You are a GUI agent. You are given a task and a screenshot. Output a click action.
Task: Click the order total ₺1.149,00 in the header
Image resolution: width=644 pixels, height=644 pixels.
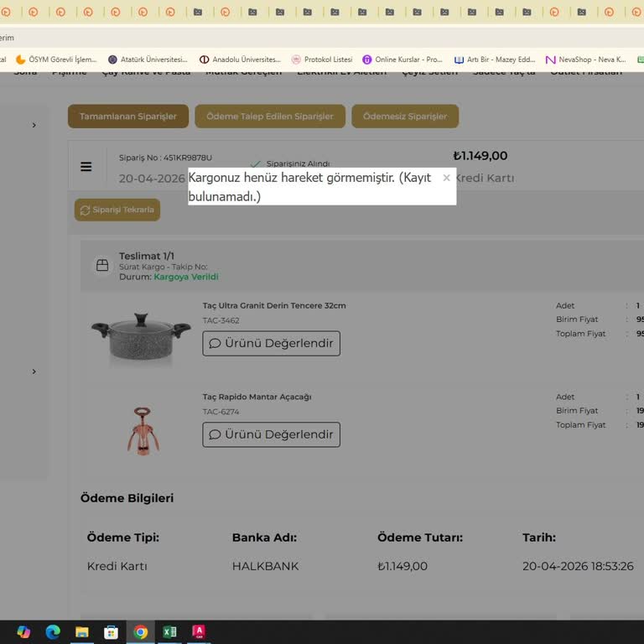480,156
